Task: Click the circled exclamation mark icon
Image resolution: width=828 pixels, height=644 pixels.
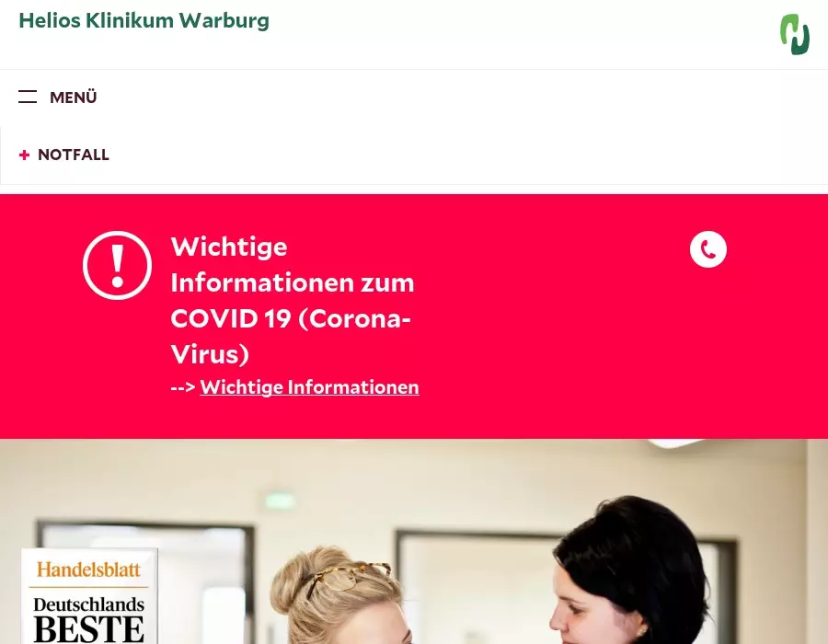Action: (x=117, y=266)
